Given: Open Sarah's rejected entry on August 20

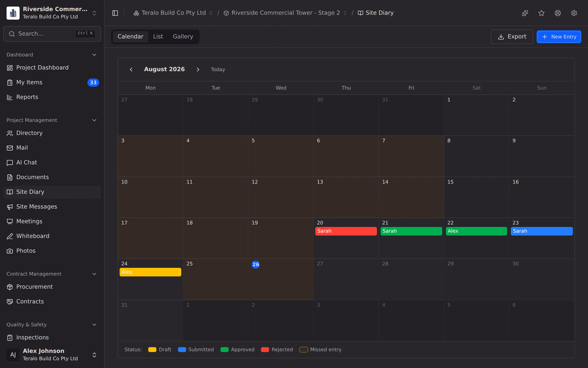Looking at the screenshot, I should pos(346,231).
